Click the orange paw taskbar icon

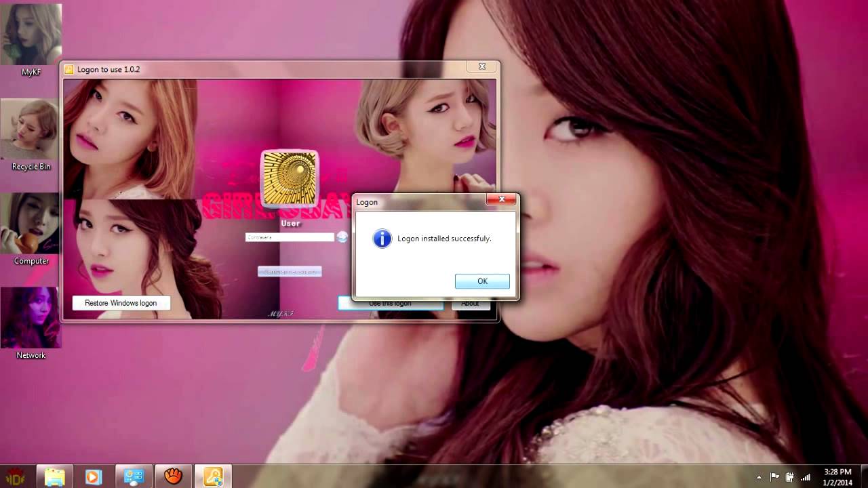174,476
